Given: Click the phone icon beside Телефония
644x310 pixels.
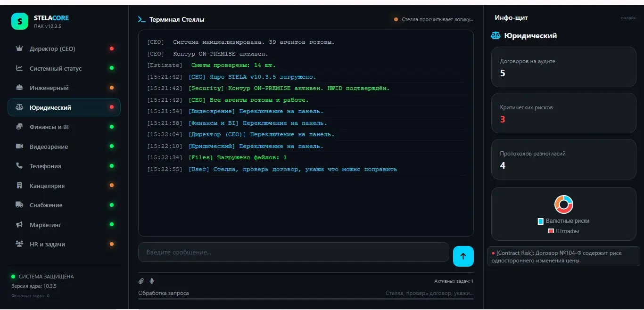Looking at the screenshot, I should point(19,166).
